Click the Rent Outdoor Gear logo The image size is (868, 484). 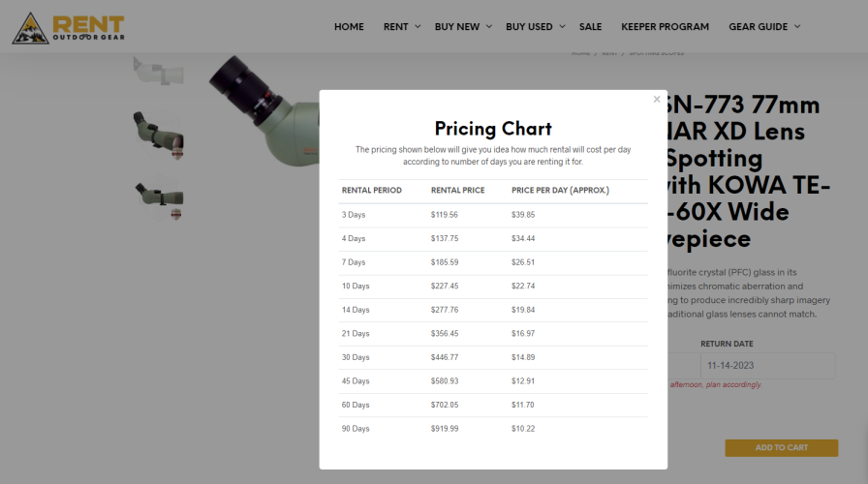pos(68,28)
